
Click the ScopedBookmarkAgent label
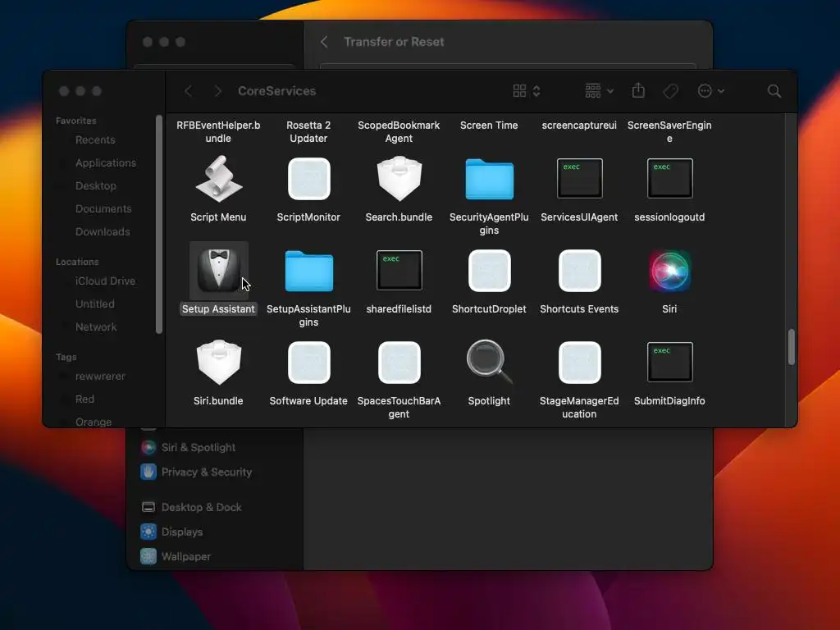[x=399, y=132]
